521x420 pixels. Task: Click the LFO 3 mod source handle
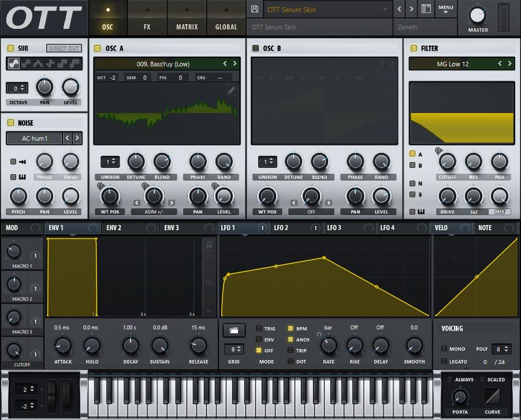pyautogui.click(x=369, y=228)
